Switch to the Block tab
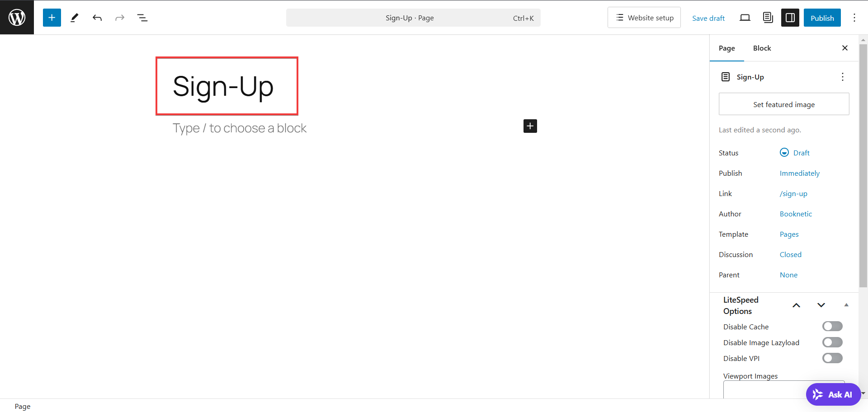 coord(762,48)
